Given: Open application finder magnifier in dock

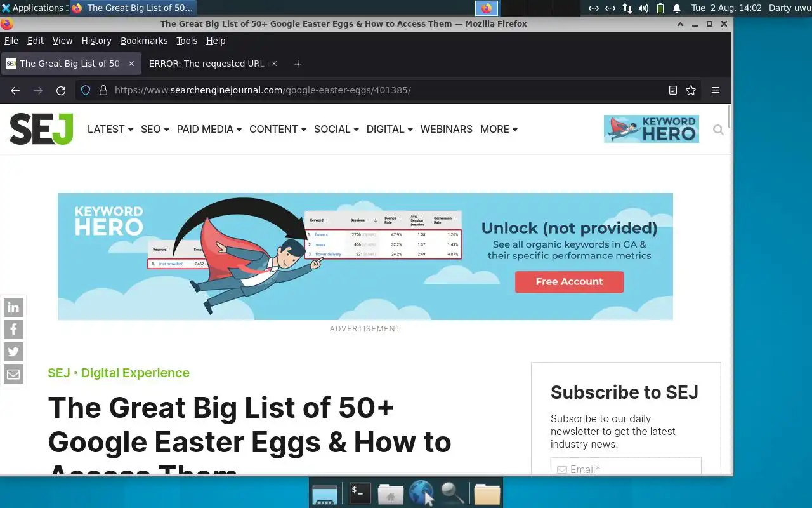Looking at the screenshot, I should (452, 493).
